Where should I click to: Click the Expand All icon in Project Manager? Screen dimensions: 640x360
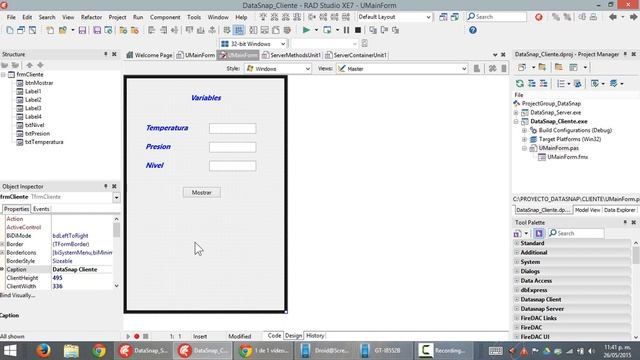pos(531,83)
